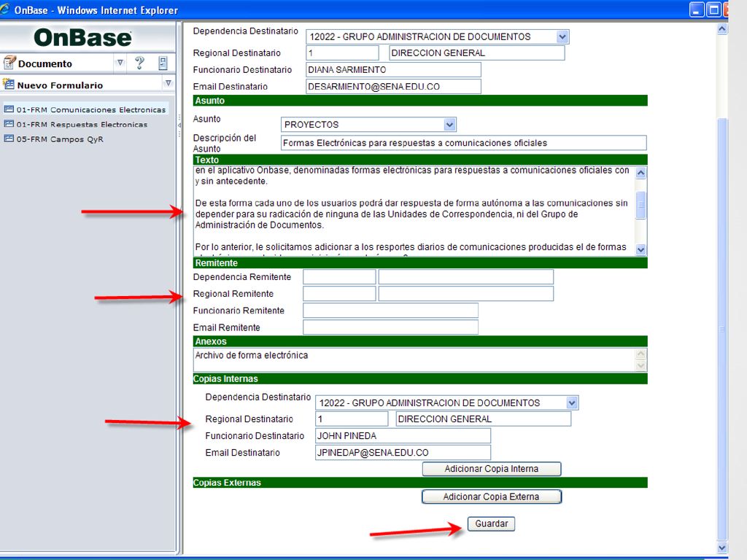Click the Descripción del Asunto field

[463, 143]
